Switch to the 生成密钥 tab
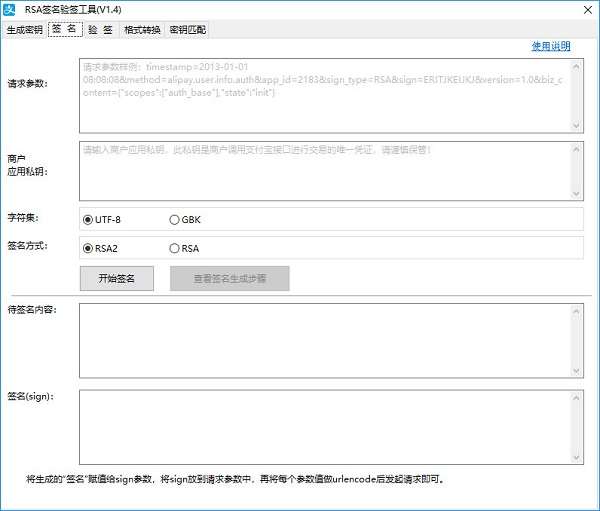Viewport: 600px width, 511px height. (x=24, y=30)
